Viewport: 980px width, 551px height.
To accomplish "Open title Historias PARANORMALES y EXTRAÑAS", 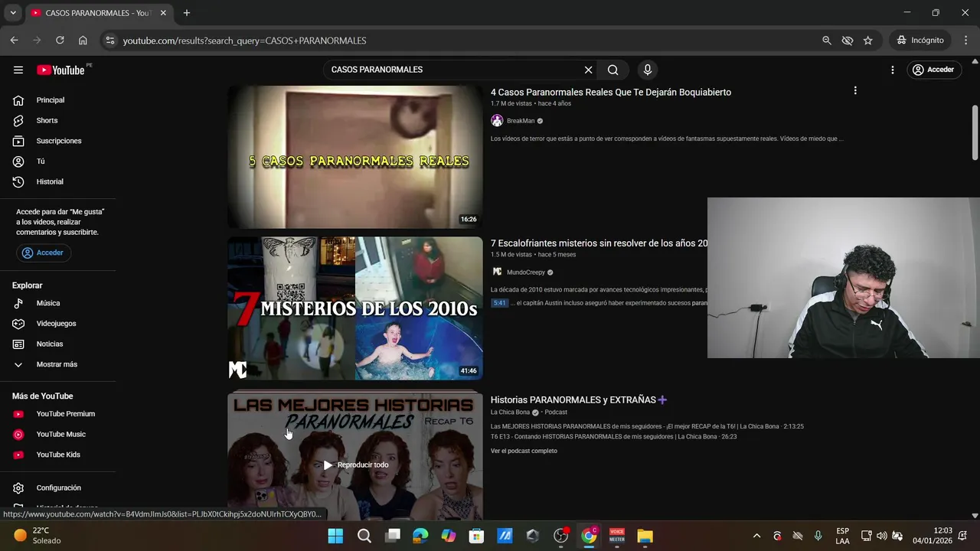I will click(579, 399).
